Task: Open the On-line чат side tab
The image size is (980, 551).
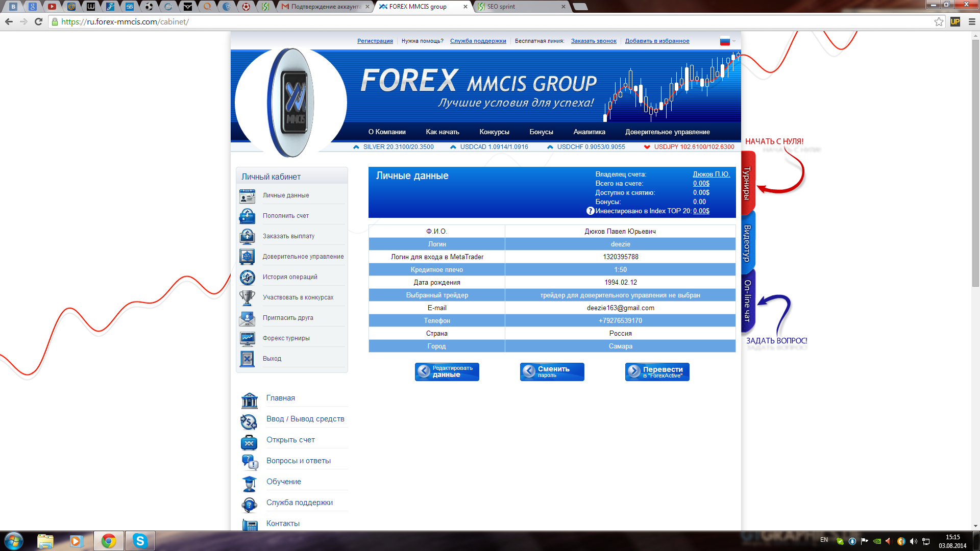Action: point(748,301)
